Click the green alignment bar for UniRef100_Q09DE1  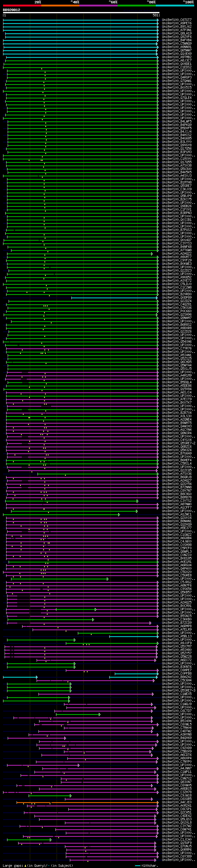[x=82, y=64]
